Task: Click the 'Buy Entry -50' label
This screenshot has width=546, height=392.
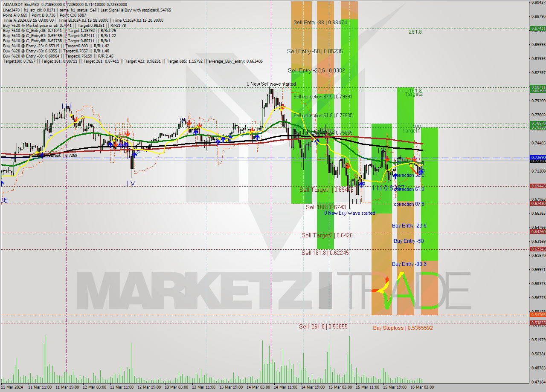Action: pyautogui.click(x=409, y=241)
